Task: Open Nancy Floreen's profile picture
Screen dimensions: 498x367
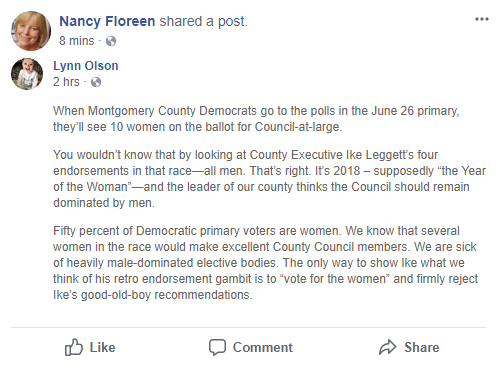Action: click(31, 31)
